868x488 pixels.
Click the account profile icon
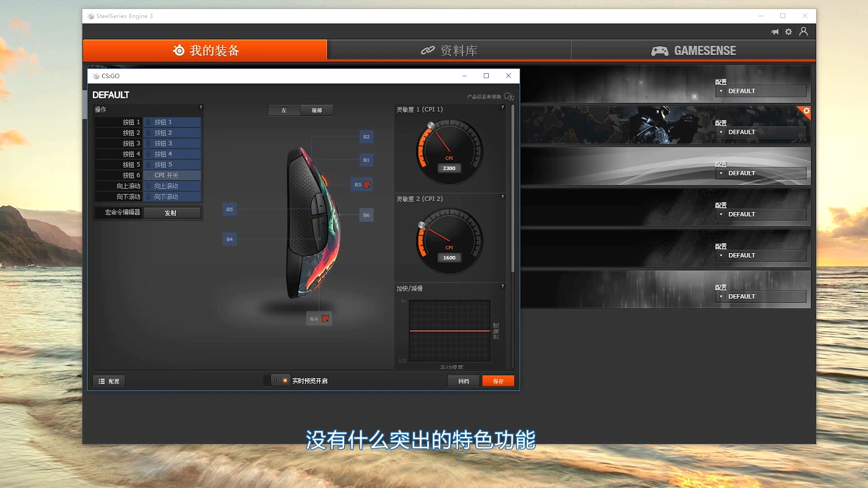click(803, 32)
